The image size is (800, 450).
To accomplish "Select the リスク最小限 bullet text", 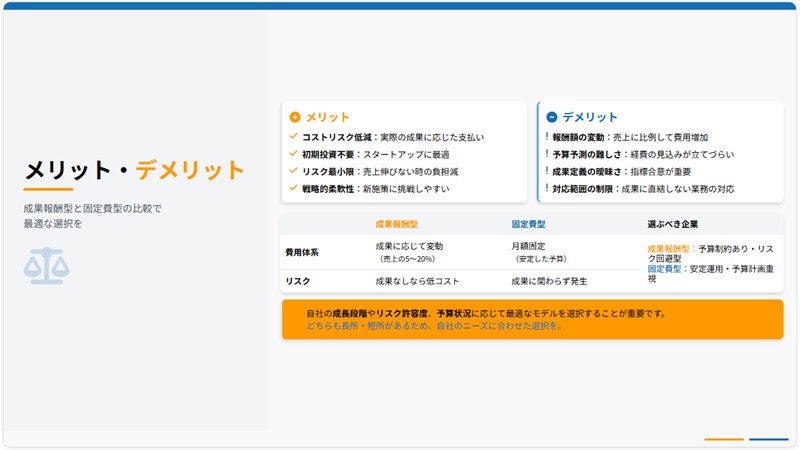I will pyautogui.click(x=380, y=172).
